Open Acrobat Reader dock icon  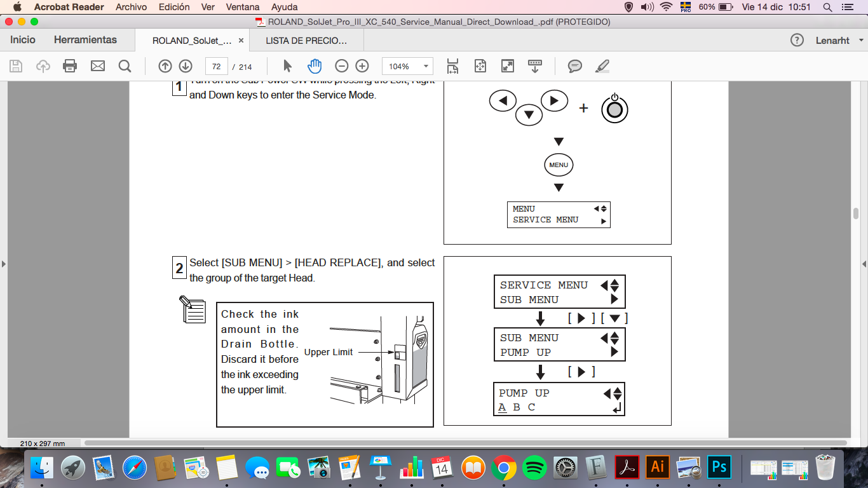(x=627, y=468)
